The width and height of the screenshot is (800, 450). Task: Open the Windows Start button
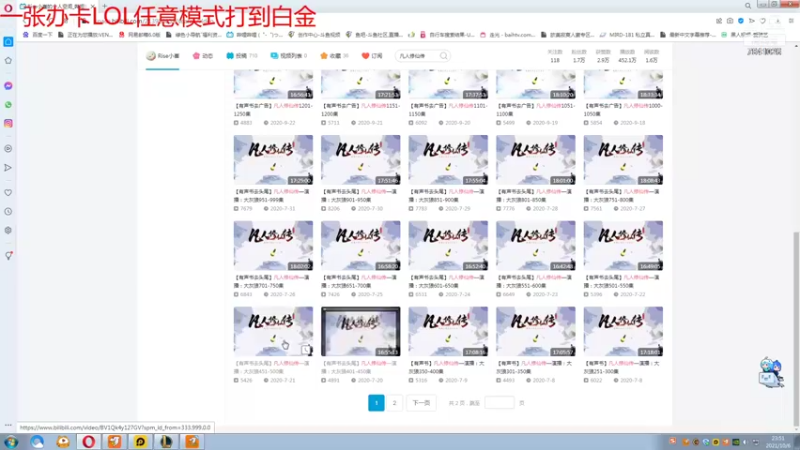[11, 441]
